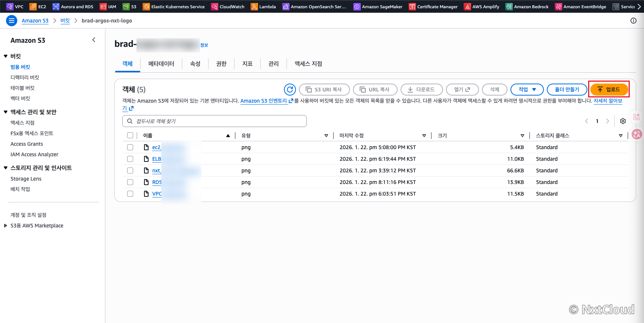Open the Amazon Bedrock shortcut icon
The height and width of the screenshot is (323, 644).
coord(509,6)
